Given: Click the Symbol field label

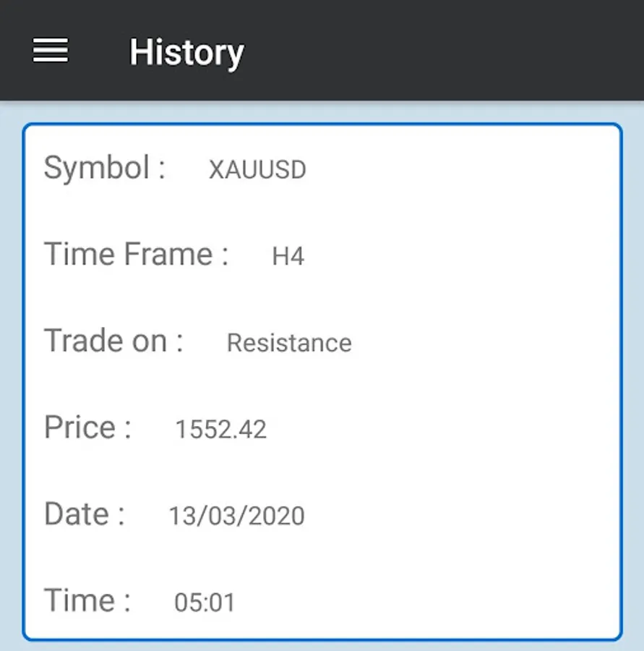Looking at the screenshot, I should tap(105, 168).
